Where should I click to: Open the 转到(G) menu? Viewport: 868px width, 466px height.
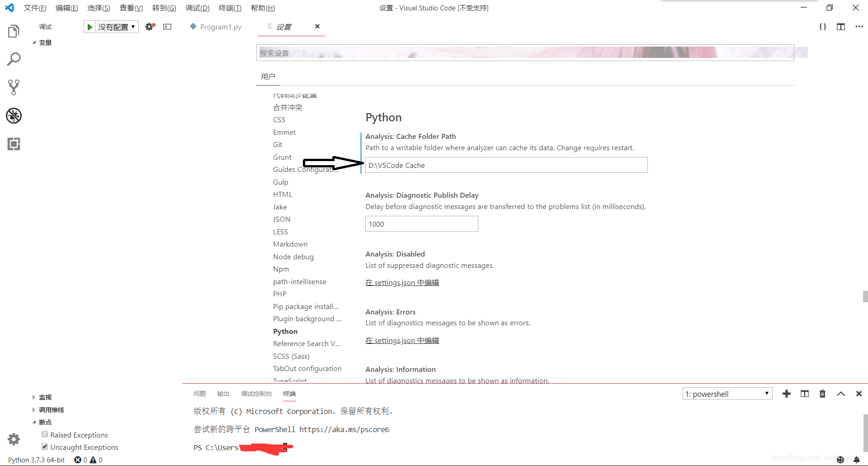(x=164, y=8)
